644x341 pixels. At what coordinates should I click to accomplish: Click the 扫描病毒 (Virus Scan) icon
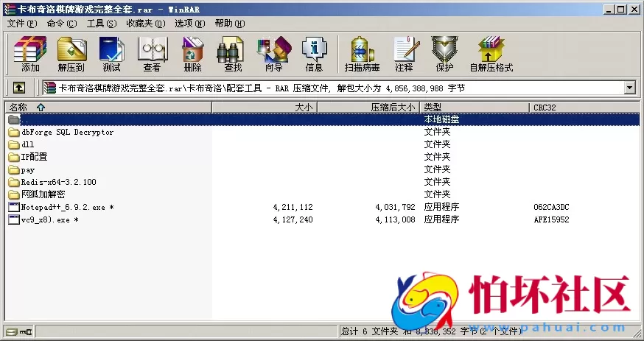click(363, 49)
